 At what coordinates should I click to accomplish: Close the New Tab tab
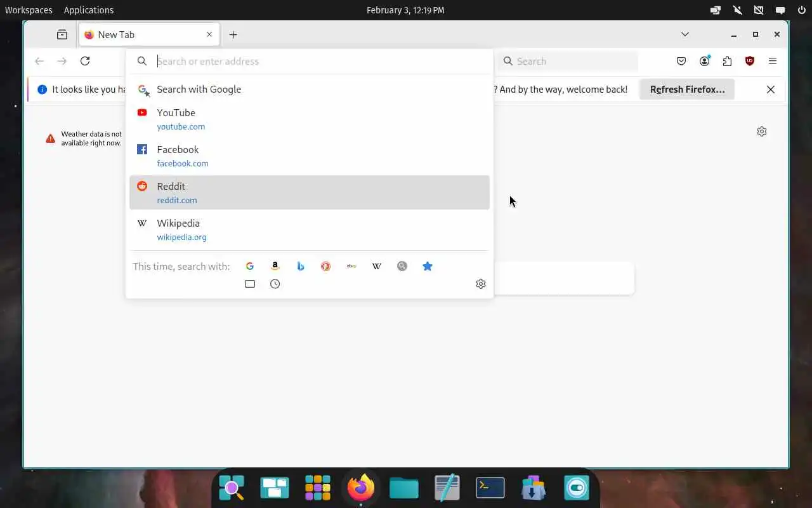(x=209, y=34)
